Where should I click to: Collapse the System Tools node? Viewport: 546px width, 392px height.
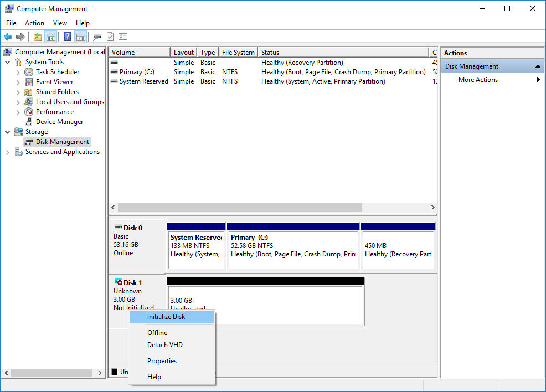8,61
